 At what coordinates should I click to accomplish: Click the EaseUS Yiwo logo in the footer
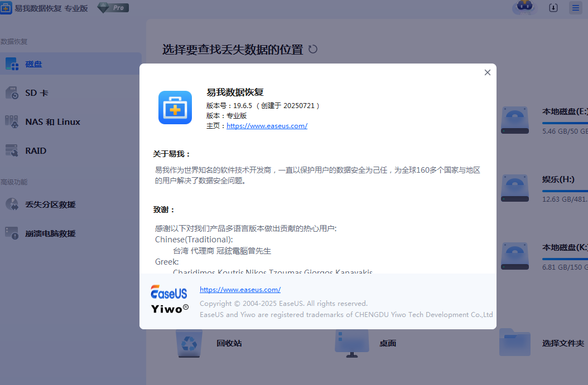click(x=170, y=300)
